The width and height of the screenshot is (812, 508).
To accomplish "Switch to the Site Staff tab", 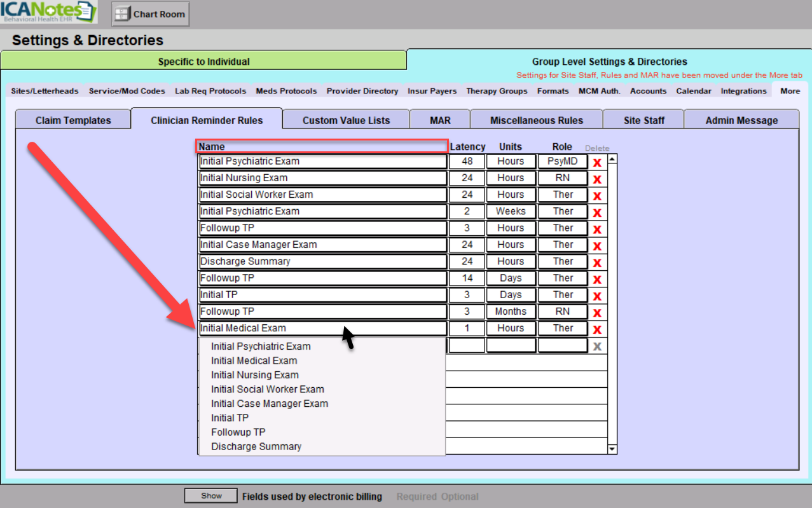I will coord(643,120).
